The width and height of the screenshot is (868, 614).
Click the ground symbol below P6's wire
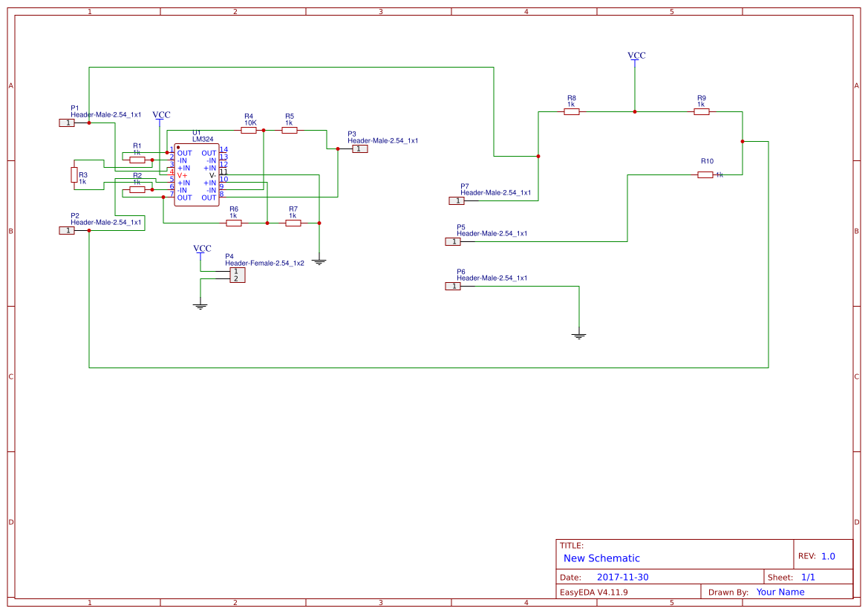[579, 335]
